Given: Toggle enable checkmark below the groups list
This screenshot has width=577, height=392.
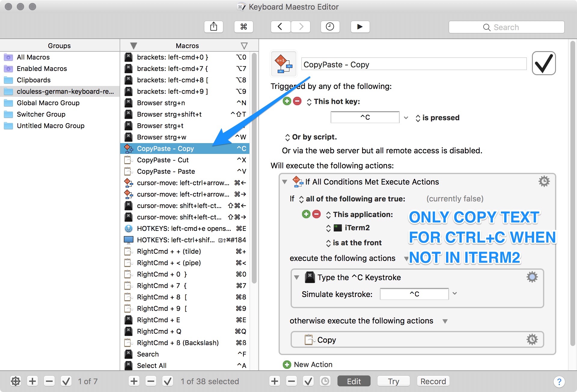Looking at the screenshot, I should tap(66, 381).
